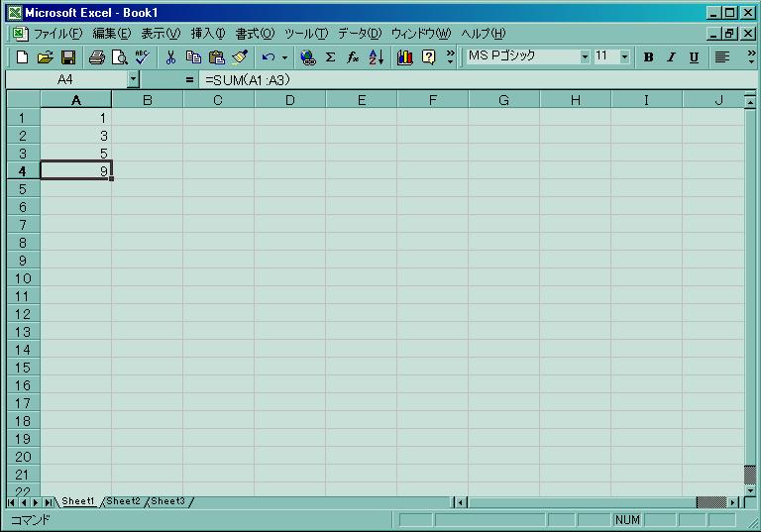Switch to the Sheet3 tab
761x532 pixels.
tap(167, 501)
